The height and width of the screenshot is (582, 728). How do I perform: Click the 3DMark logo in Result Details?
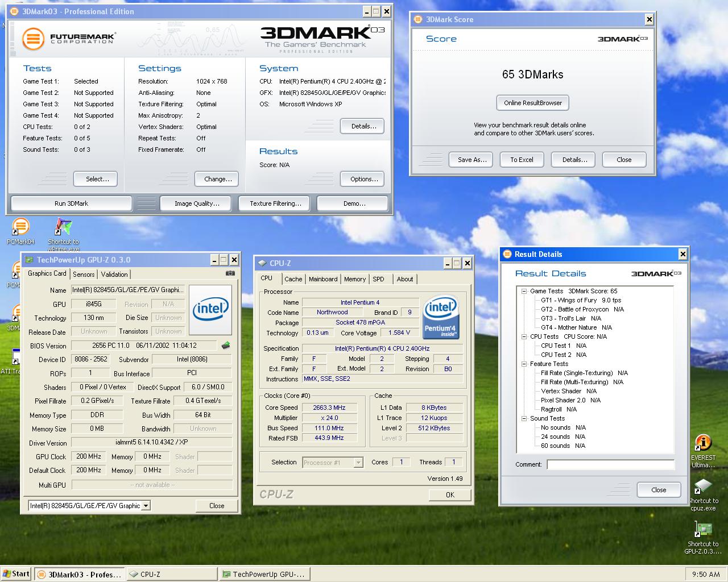coord(656,273)
